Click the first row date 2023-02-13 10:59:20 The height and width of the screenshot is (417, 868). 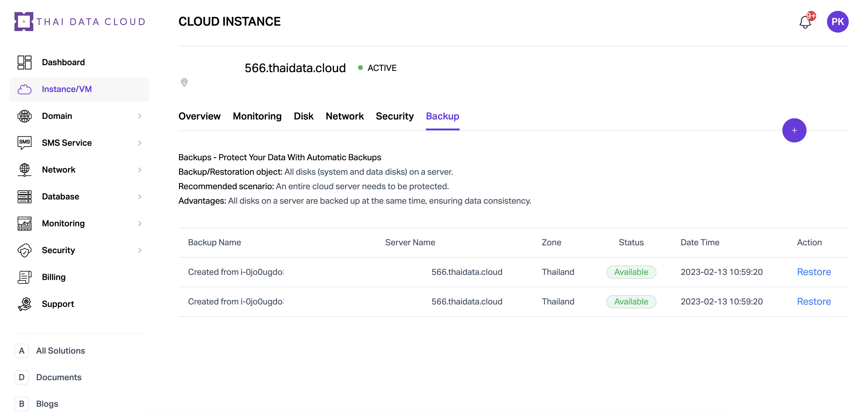pos(722,272)
